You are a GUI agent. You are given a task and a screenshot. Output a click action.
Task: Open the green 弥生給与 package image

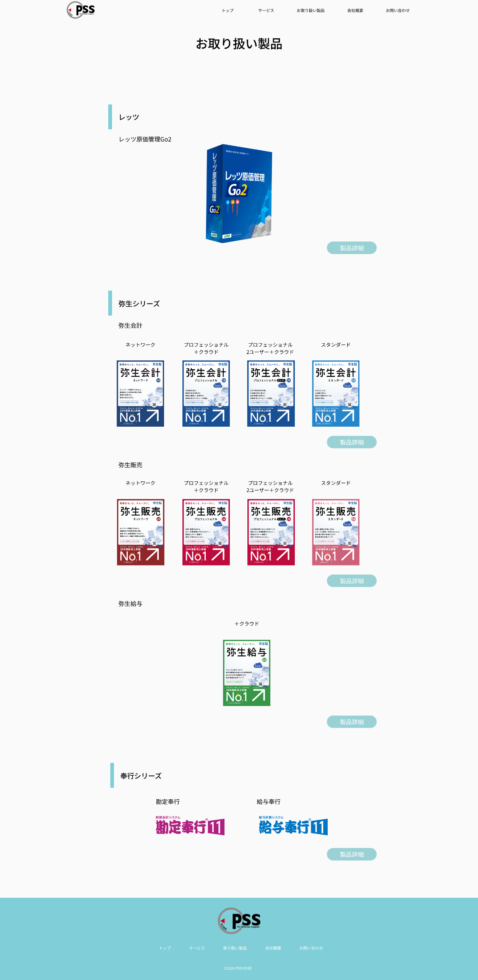pyautogui.click(x=247, y=673)
